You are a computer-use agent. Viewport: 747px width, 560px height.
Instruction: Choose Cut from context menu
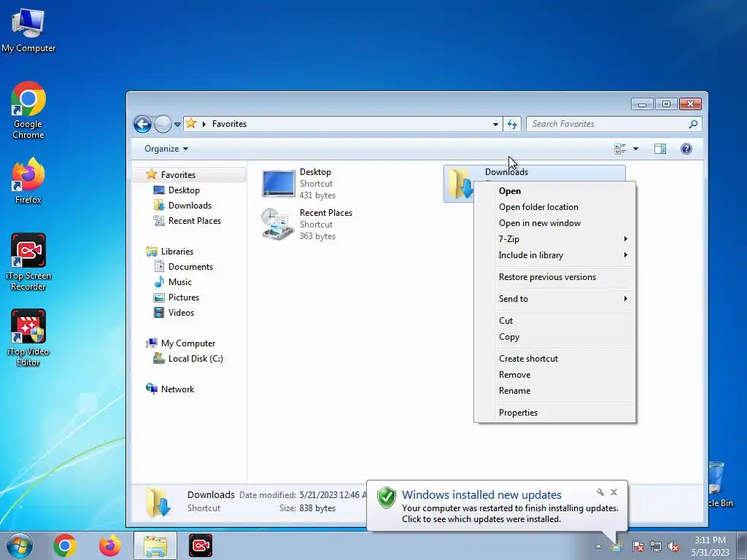click(x=555, y=321)
